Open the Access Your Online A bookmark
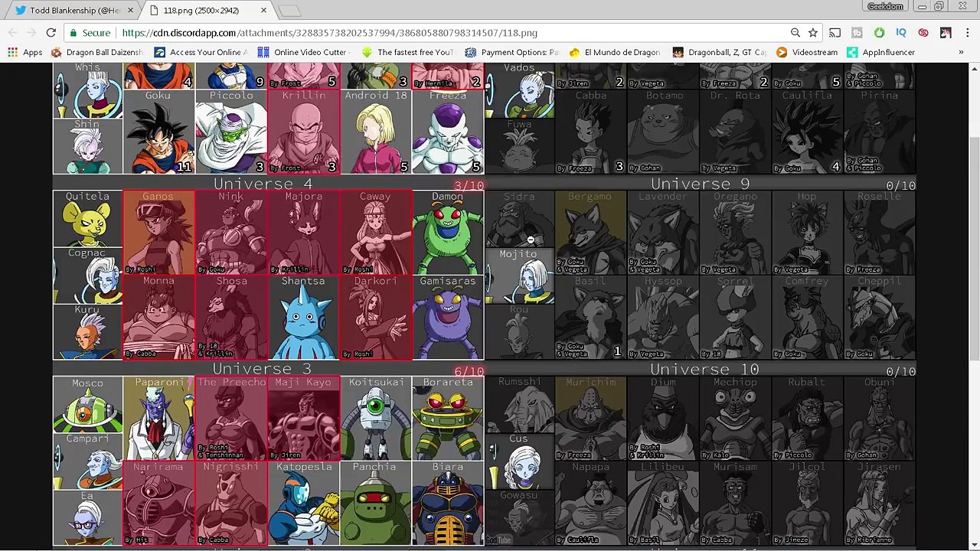This screenshot has height=551, width=980. [x=201, y=52]
